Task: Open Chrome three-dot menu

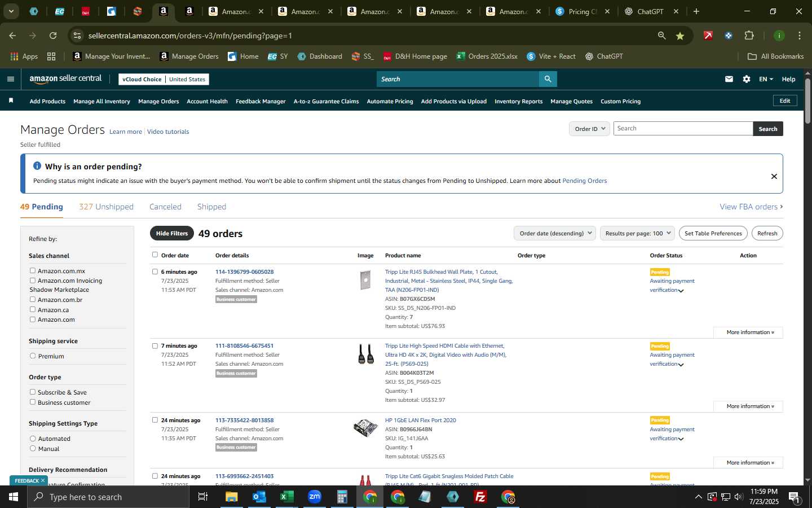Action: click(799, 36)
